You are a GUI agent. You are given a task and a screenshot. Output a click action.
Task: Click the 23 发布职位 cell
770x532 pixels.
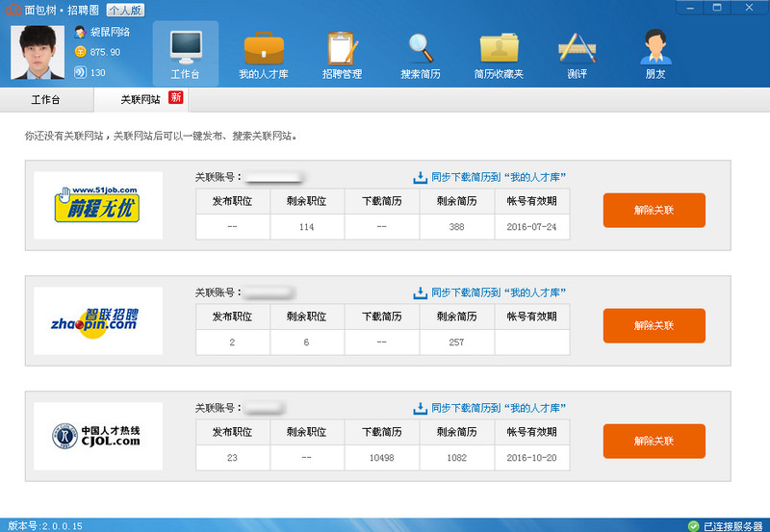coord(232,457)
